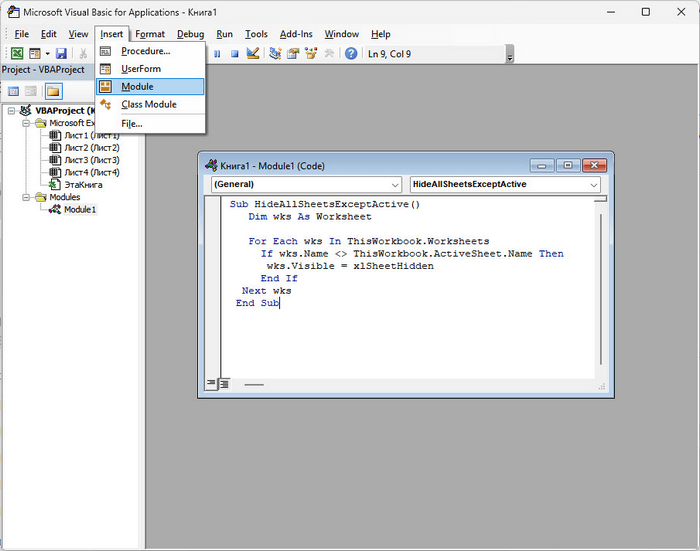The image size is (700, 551).
Task: Click the Reset (stop) toolbar icon
Action: (x=234, y=53)
